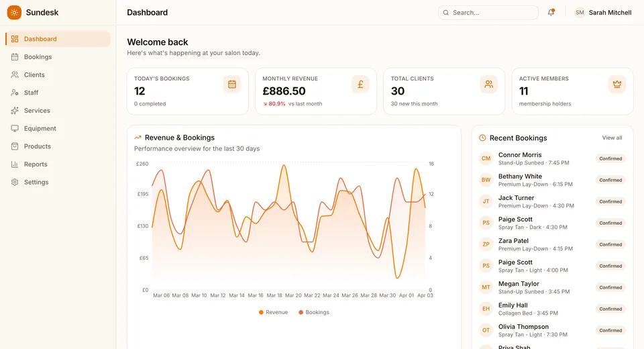The width and height of the screenshot is (644, 349).
Task: Click the Clients people icon in sidebar
Action: coord(15,74)
